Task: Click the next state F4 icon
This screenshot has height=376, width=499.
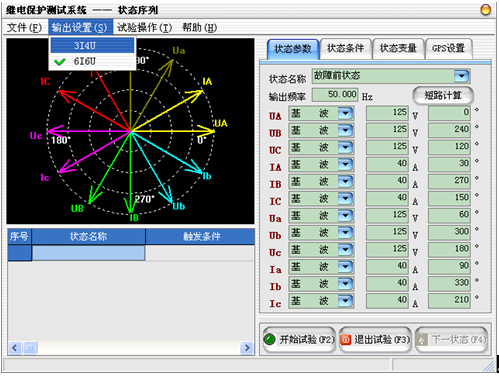Action: point(422,340)
